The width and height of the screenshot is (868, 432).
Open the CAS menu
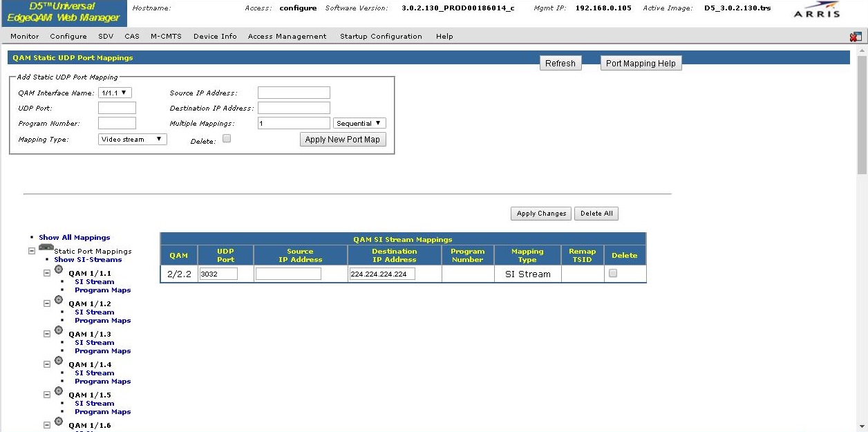pyautogui.click(x=132, y=36)
